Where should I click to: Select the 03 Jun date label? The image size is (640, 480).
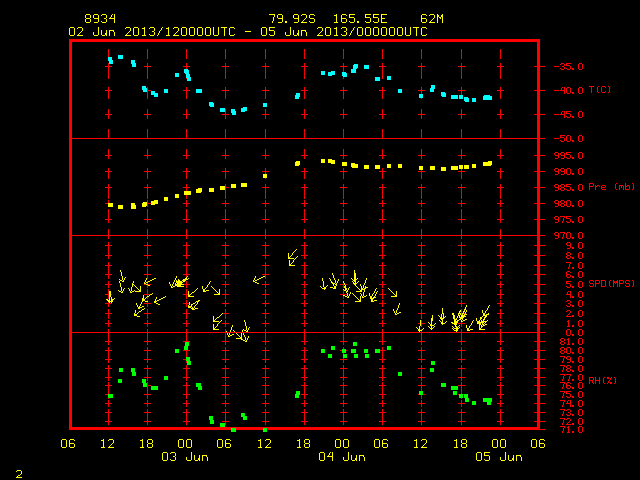185,457
